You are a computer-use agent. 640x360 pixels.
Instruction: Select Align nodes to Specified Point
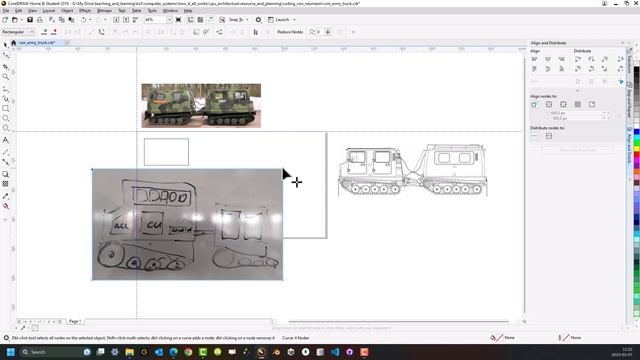pyautogui.click(x=592, y=104)
